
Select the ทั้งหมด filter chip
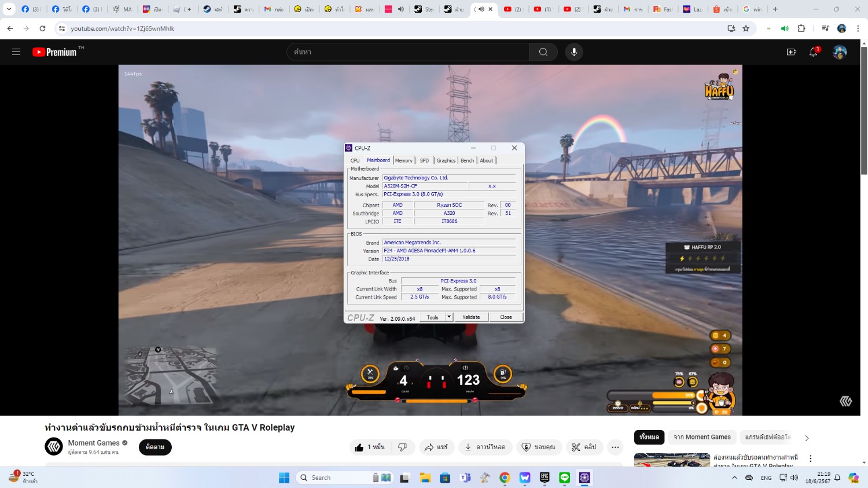pos(649,437)
